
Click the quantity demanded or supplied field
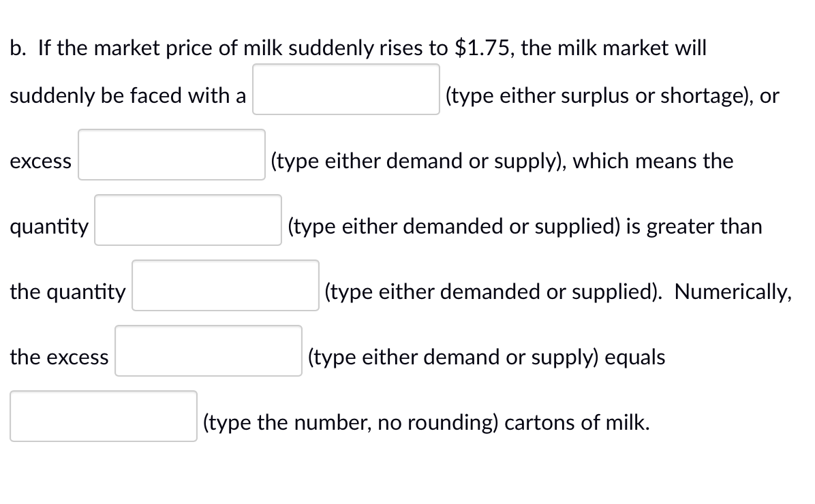click(x=187, y=221)
